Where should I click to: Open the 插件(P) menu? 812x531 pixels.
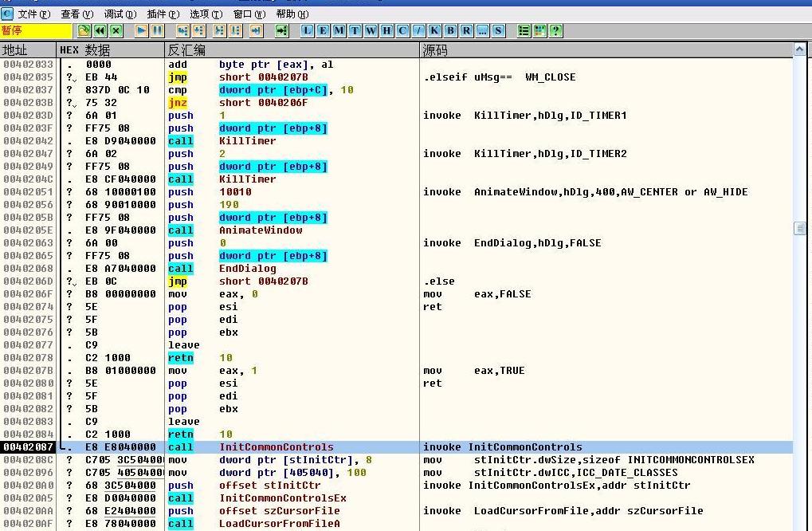(x=163, y=14)
